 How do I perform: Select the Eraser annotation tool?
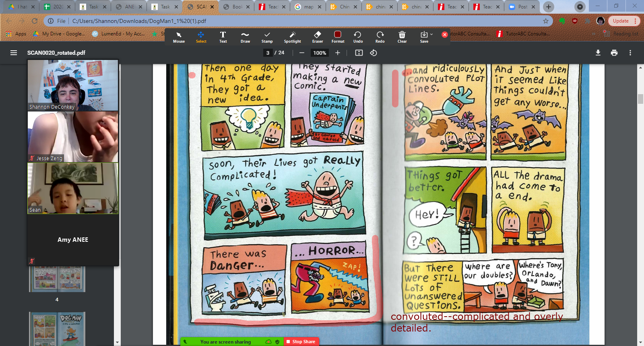tap(318, 37)
